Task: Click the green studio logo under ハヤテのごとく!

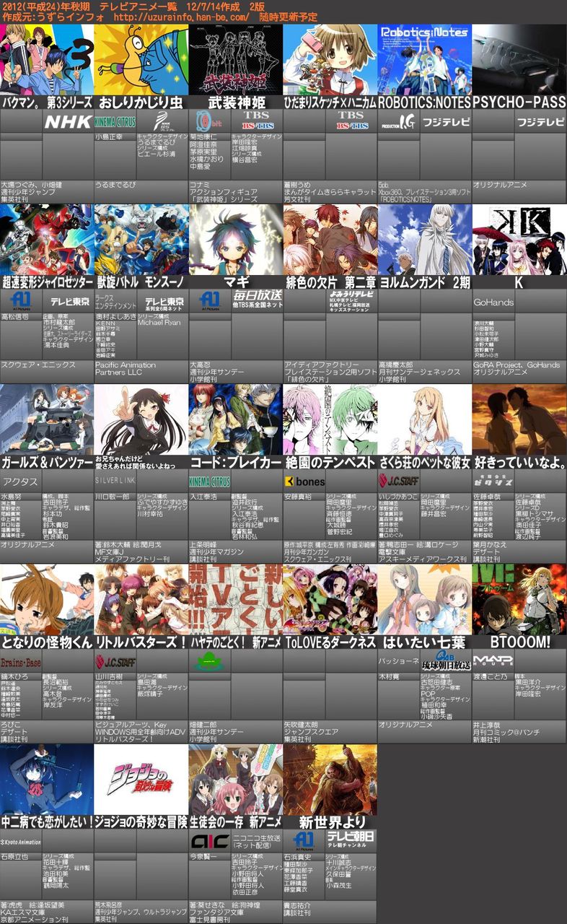Action: click(210, 661)
